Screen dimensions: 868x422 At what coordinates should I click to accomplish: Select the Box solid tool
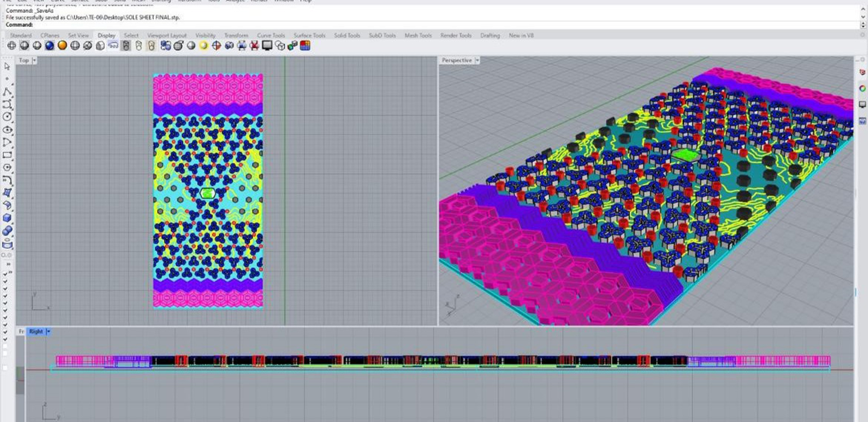pyautogui.click(x=7, y=218)
